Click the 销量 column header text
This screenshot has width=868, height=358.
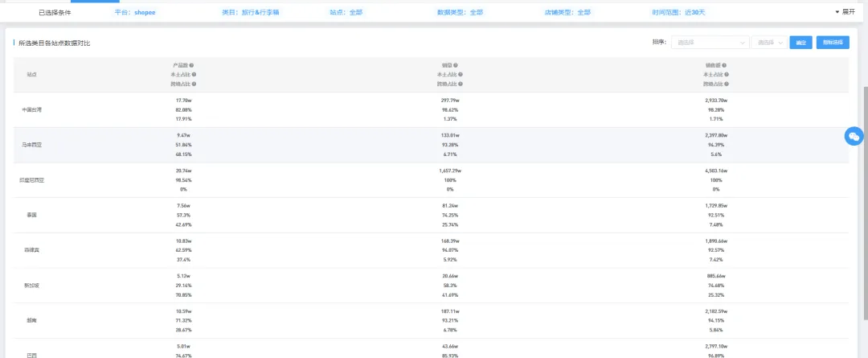click(447, 65)
